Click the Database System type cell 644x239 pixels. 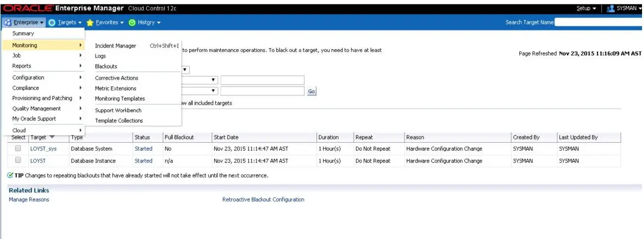tap(92, 149)
